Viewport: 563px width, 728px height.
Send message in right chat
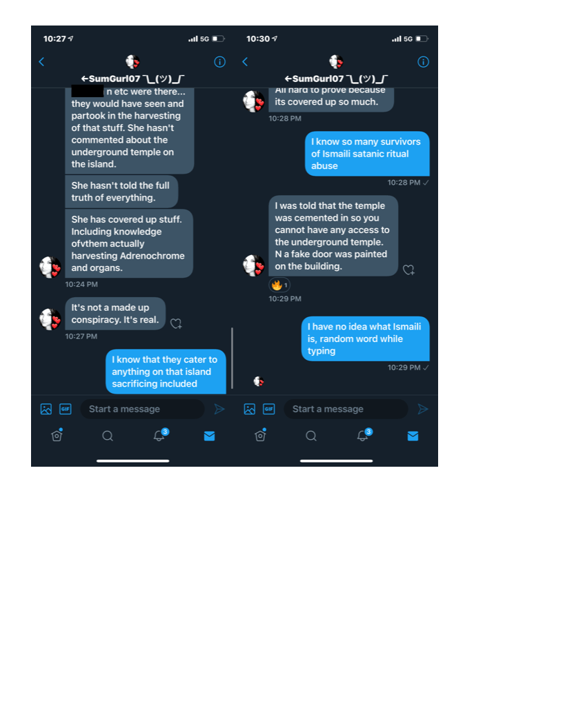[x=423, y=409]
